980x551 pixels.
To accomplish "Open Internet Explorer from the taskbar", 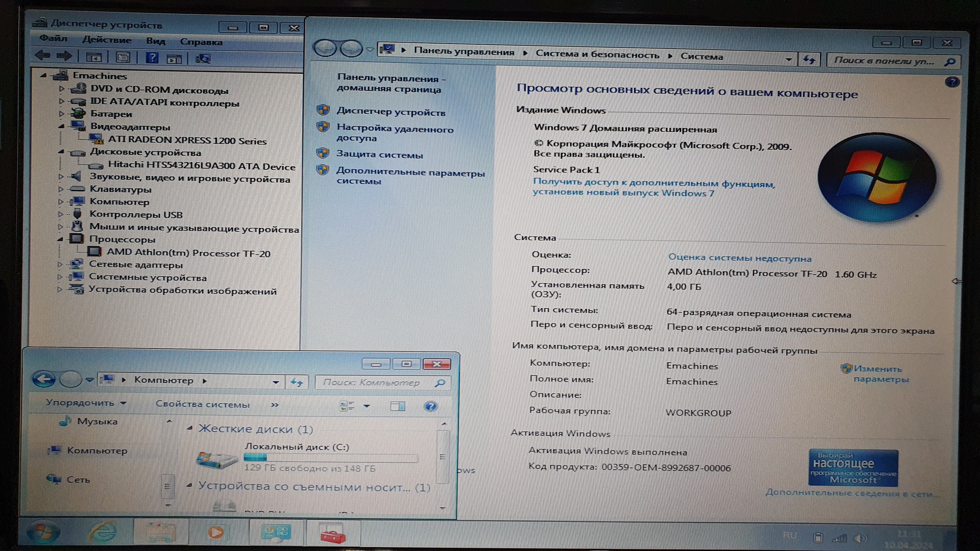I will (103, 531).
